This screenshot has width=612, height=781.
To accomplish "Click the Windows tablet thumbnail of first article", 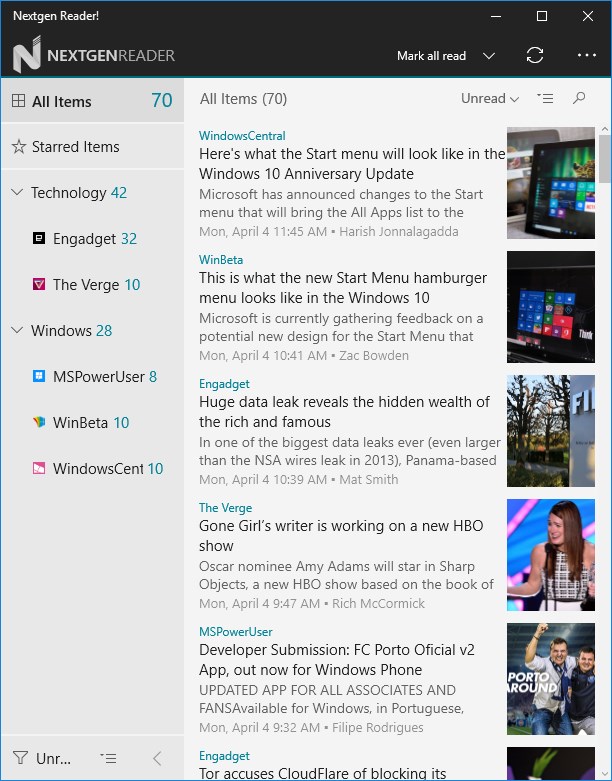I will tap(551, 183).
